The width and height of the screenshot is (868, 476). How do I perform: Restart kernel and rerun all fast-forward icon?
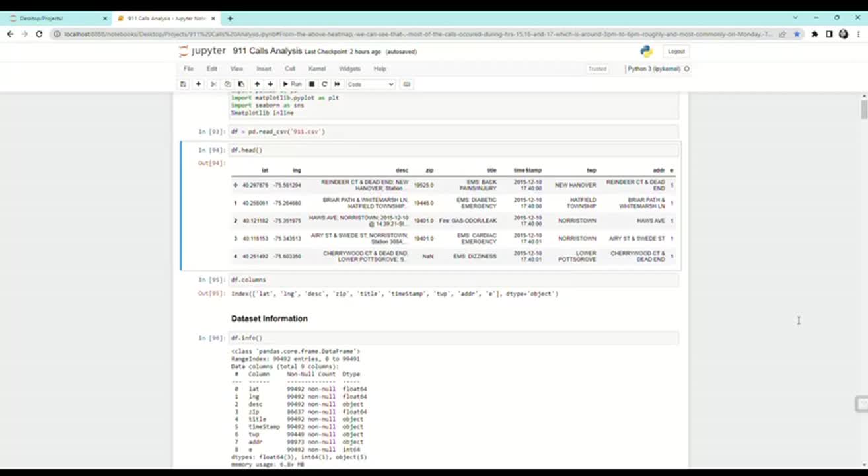point(337,84)
